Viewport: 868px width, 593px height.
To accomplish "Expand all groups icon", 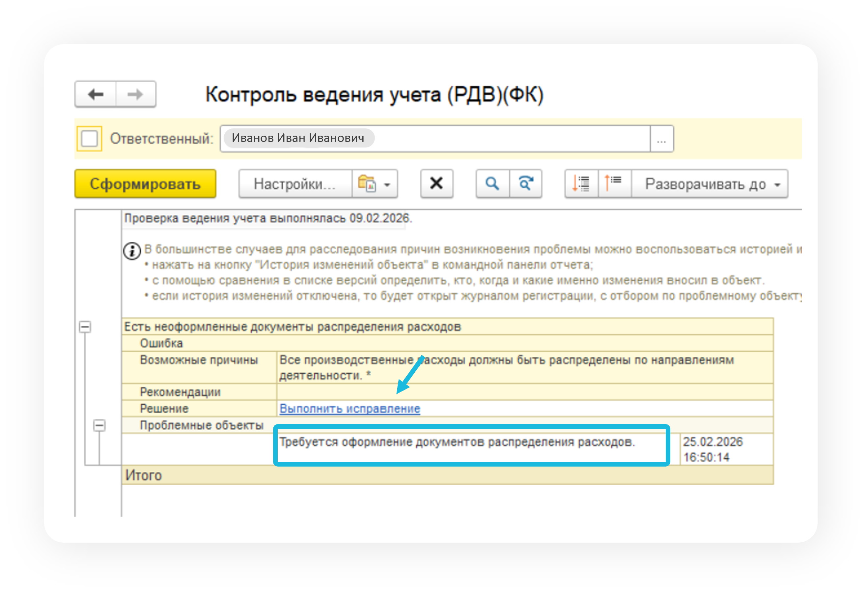I will coord(581,184).
